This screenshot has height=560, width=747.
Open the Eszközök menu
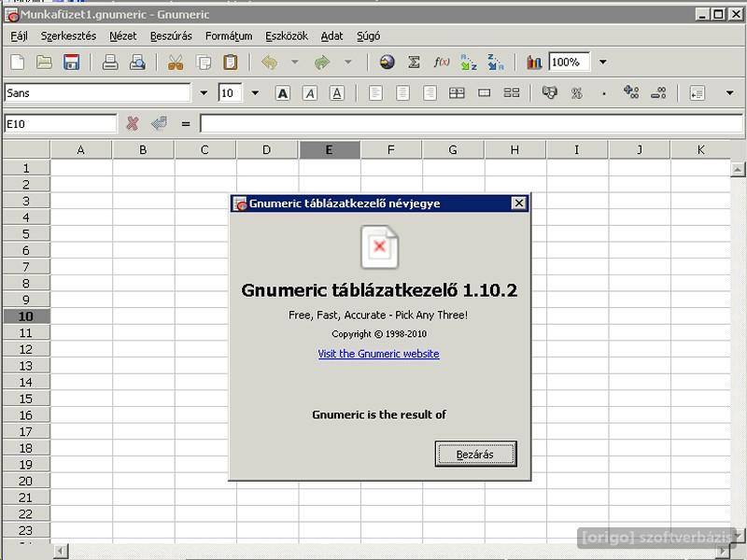(287, 36)
